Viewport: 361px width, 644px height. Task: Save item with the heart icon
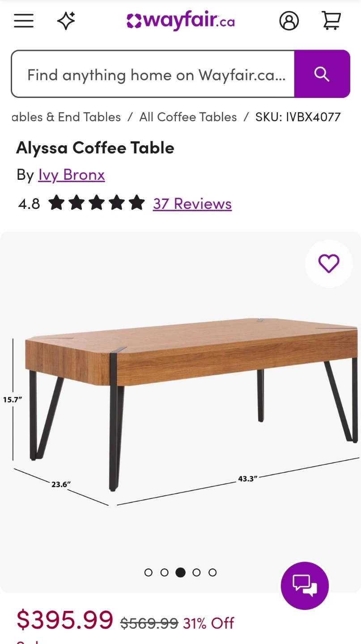coord(329,263)
